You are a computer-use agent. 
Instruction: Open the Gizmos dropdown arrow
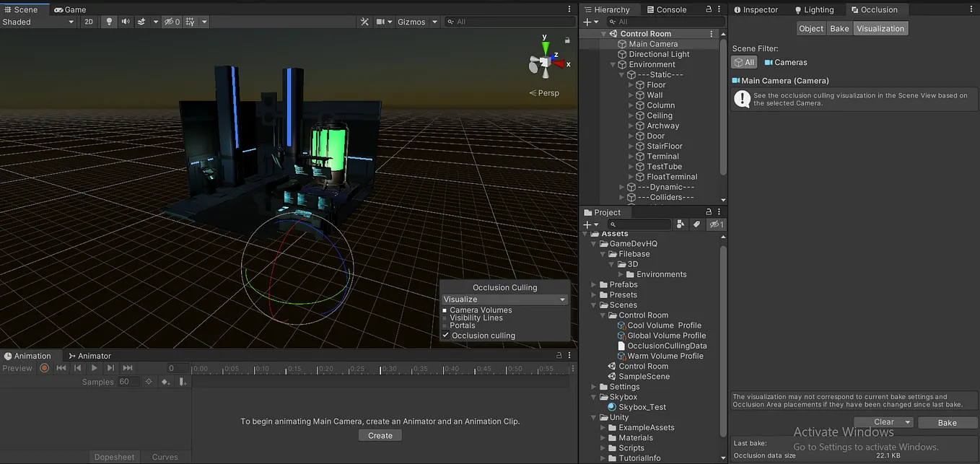pos(434,22)
